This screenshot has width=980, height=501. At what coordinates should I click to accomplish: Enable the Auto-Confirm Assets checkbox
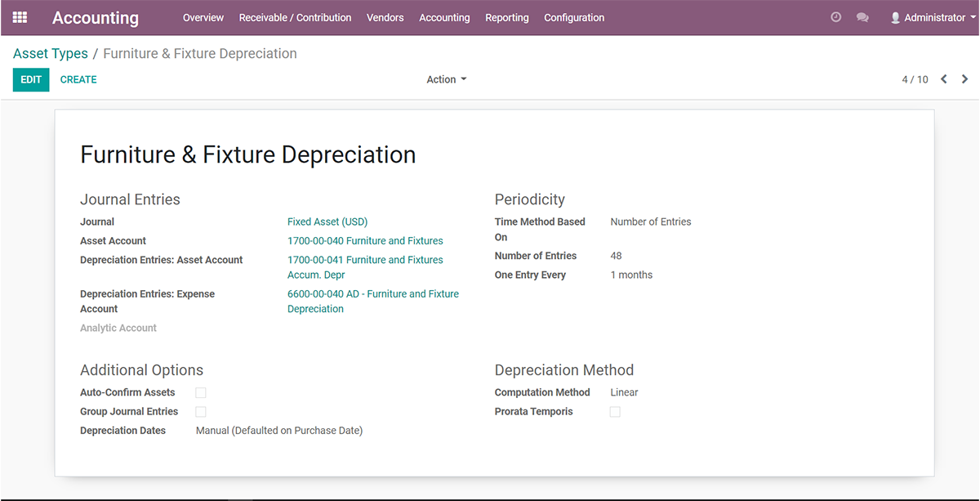pos(201,393)
